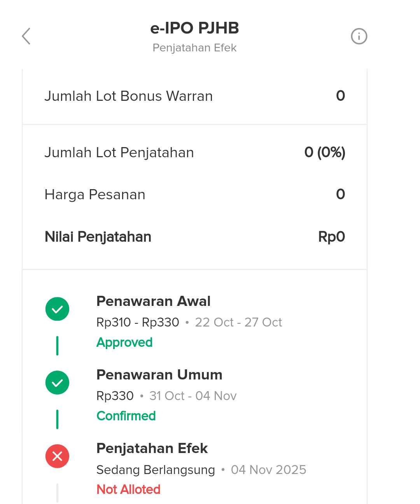Tap the Penawaran Umum green checkmark icon
Screen dimensions: 420x504
[57, 383]
